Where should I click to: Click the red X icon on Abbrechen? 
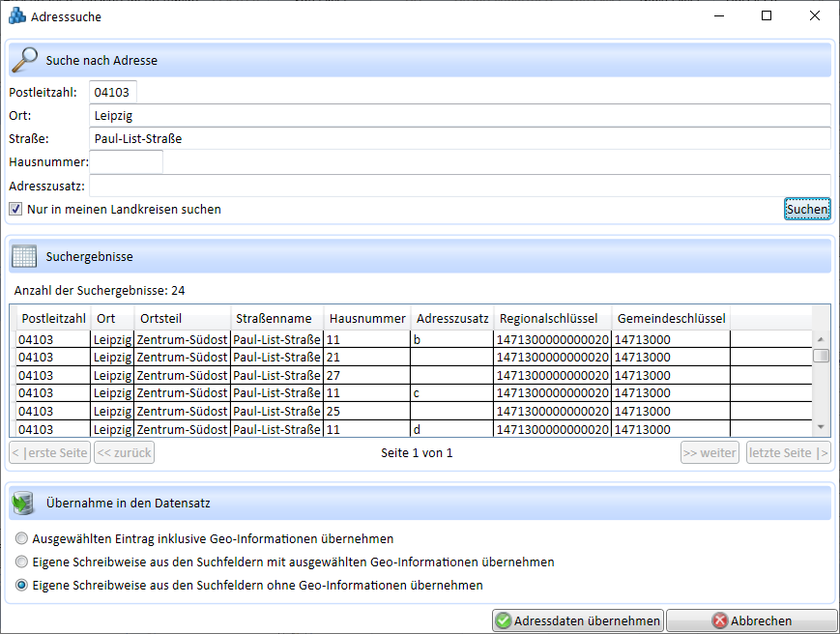point(719,621)
